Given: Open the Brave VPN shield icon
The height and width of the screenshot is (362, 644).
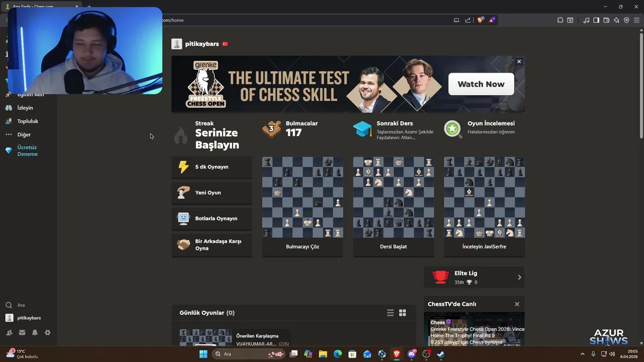Looking at the screenshot, I should pyautogui.click(x=626, y=20).
